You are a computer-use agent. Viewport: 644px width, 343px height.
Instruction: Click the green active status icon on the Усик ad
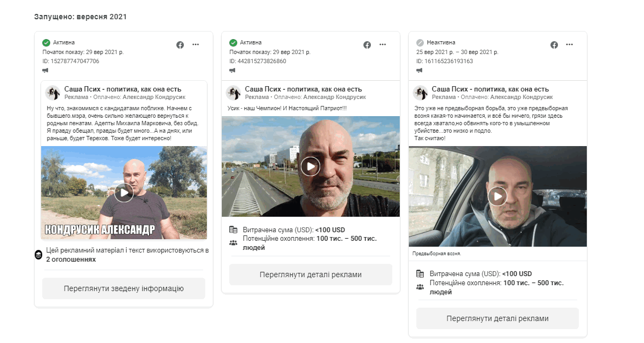click(233, 43)
